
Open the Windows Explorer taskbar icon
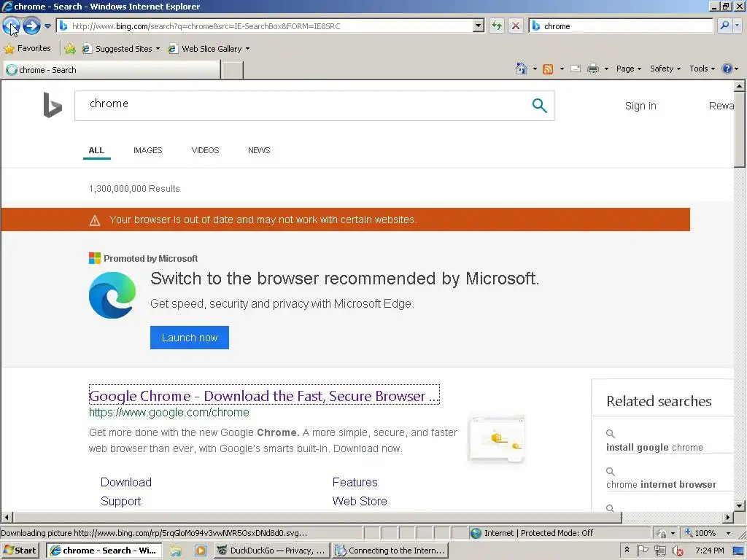pos(176,551)
